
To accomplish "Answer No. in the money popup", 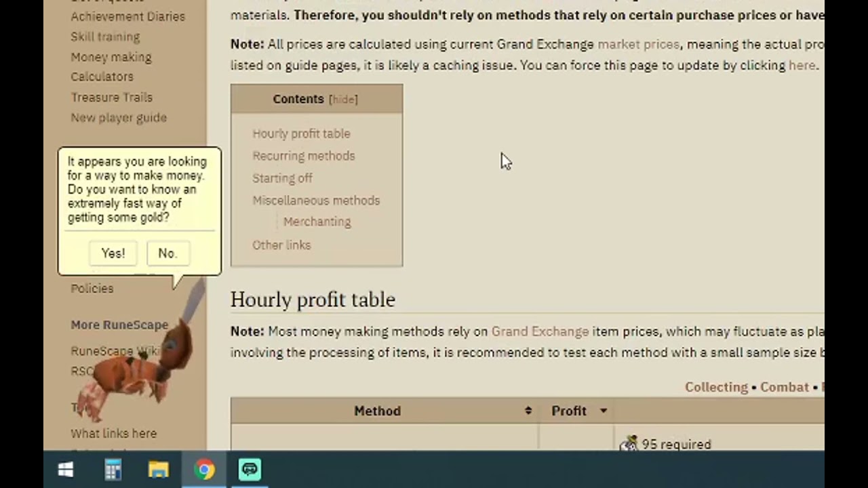I will [167, 253].
